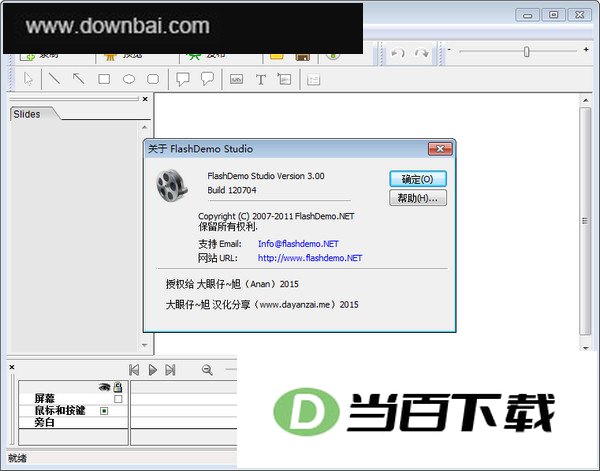Jump to timeline start button
This screenshot has height=471, width=600.
pyautogui.click(x=134, y=370)
